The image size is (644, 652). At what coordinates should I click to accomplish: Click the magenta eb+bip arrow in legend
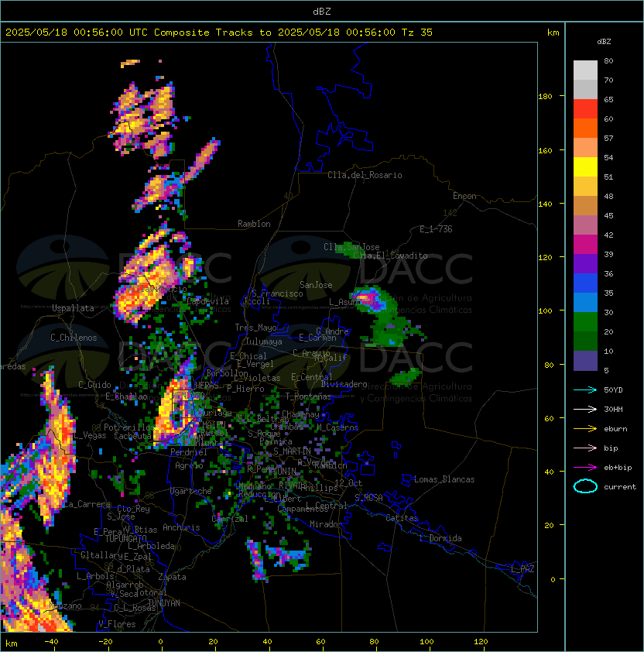tap(585, 468)
